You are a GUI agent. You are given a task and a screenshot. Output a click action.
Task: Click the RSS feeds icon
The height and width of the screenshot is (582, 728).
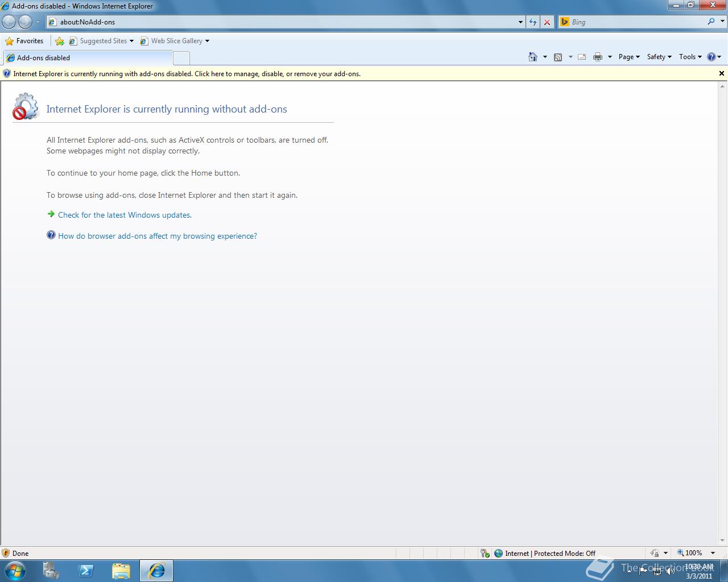click(558, 57)
